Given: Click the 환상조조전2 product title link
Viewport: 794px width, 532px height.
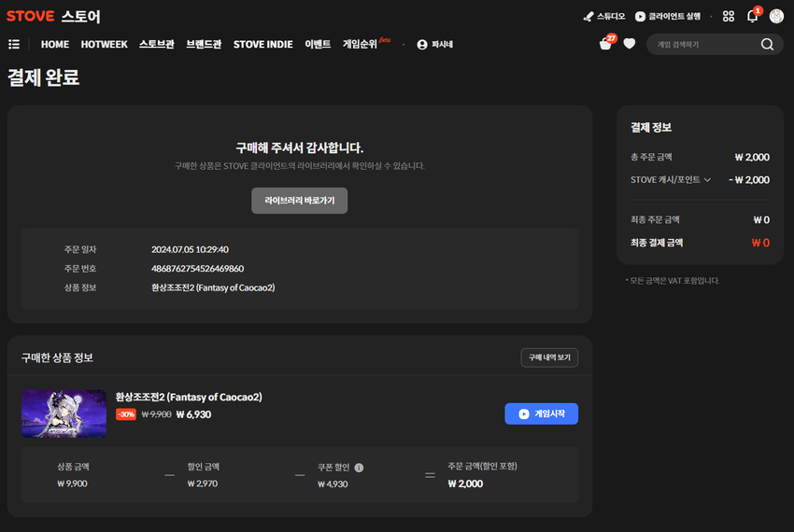Looking at the screenshot, I should 189,397.
